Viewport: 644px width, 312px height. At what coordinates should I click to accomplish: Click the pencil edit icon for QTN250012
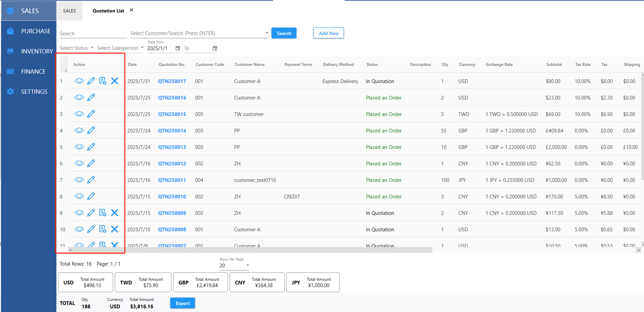coord(91,163)
